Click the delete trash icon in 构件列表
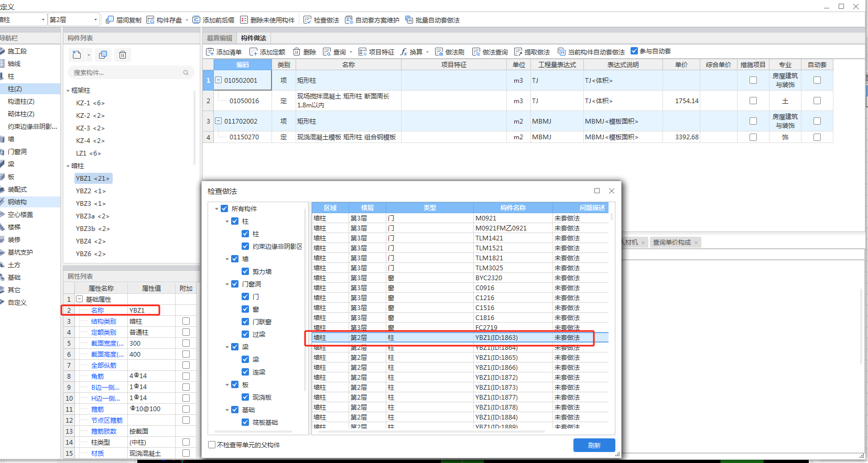This screenshot has height=463, width=868. point(123,54)
